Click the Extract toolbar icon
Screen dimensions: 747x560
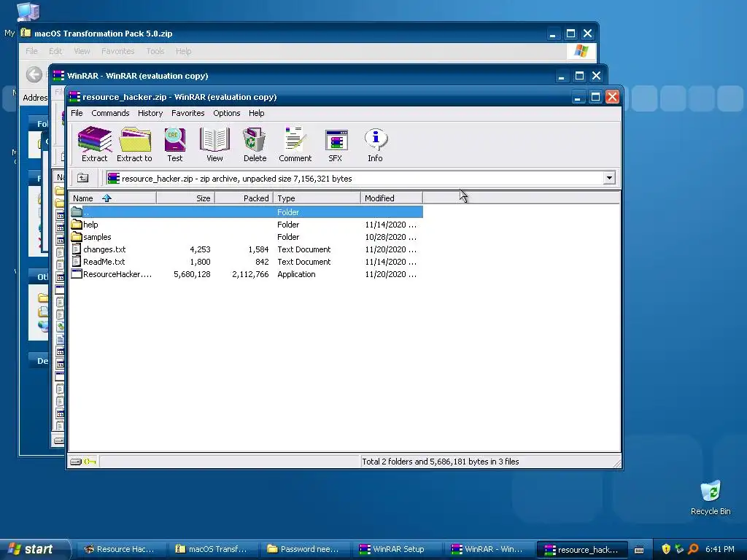click(x=94, y=144)
